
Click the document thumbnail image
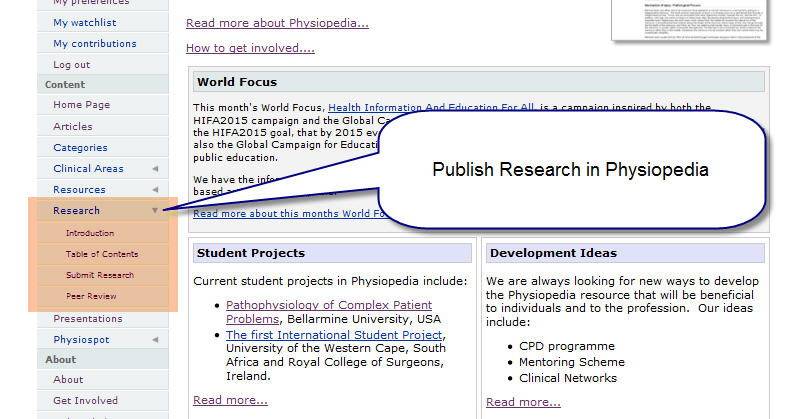tap(690, 20)
